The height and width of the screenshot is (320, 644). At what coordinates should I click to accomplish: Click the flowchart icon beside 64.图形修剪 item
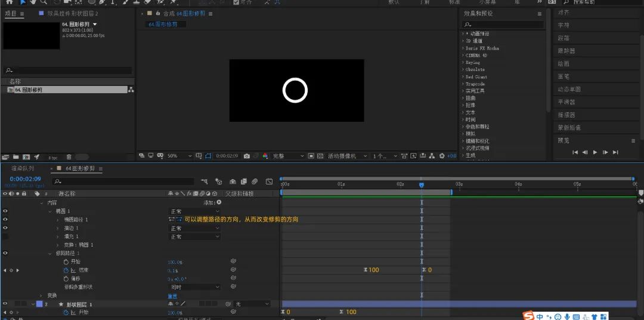(x=131, y=90)
